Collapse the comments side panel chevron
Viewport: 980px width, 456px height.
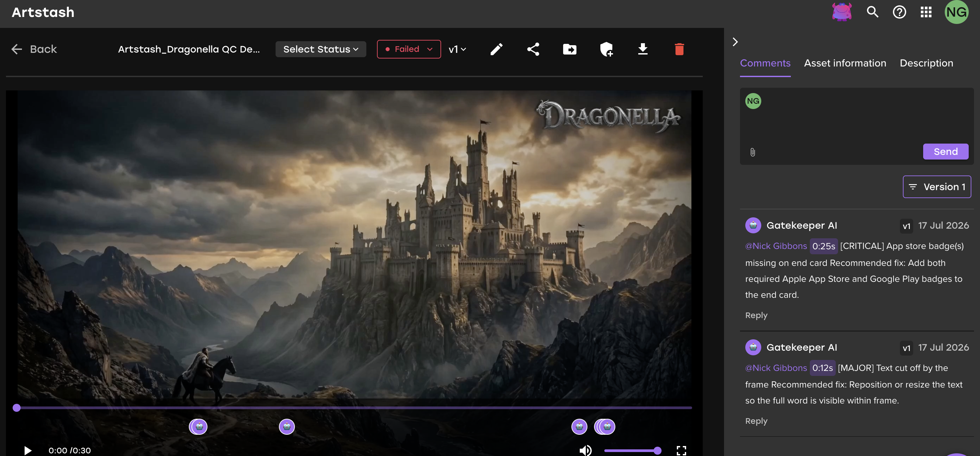[735, 42]
